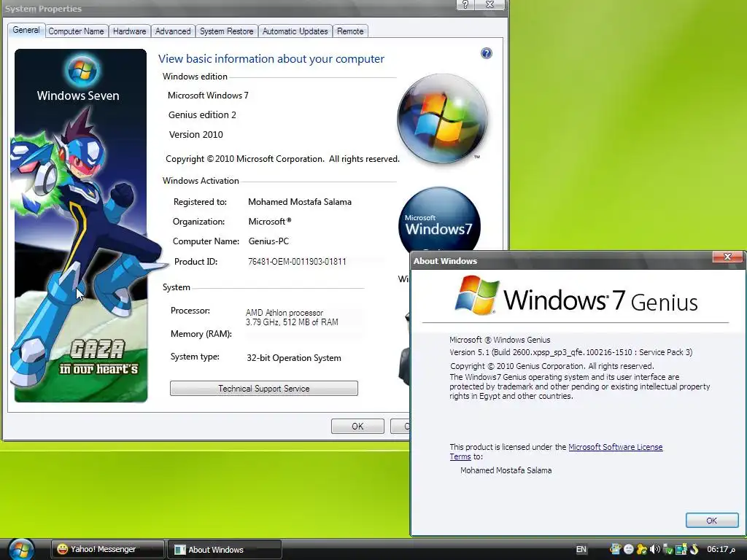Close the System Properties window
747x560 pixels.
[489, 4]
